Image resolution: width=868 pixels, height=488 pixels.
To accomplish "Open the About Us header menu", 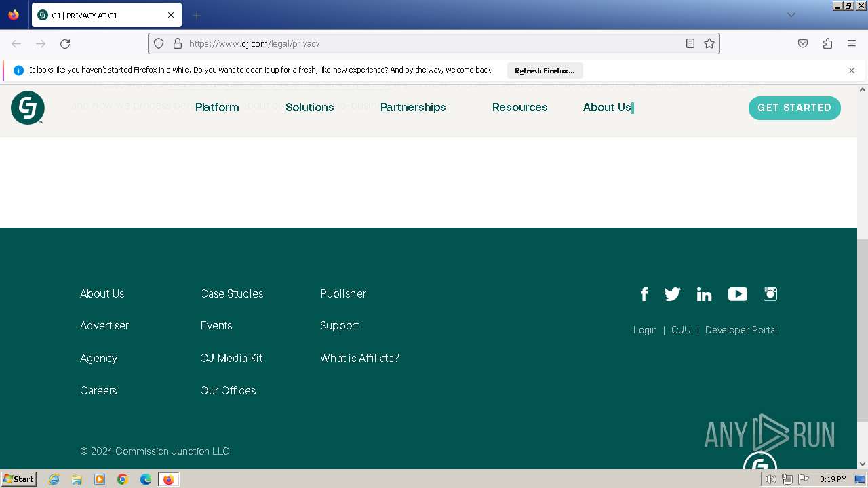I will (x=607, y=107).
